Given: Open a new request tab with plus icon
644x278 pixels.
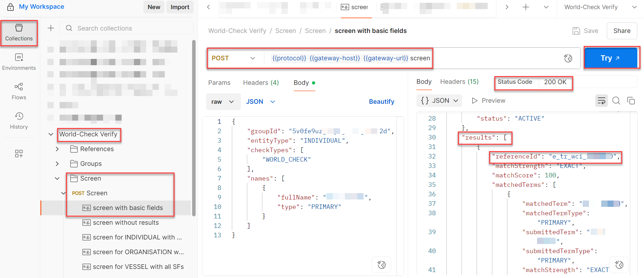Looking at the screenshot, I should click(x=526, y=7).
